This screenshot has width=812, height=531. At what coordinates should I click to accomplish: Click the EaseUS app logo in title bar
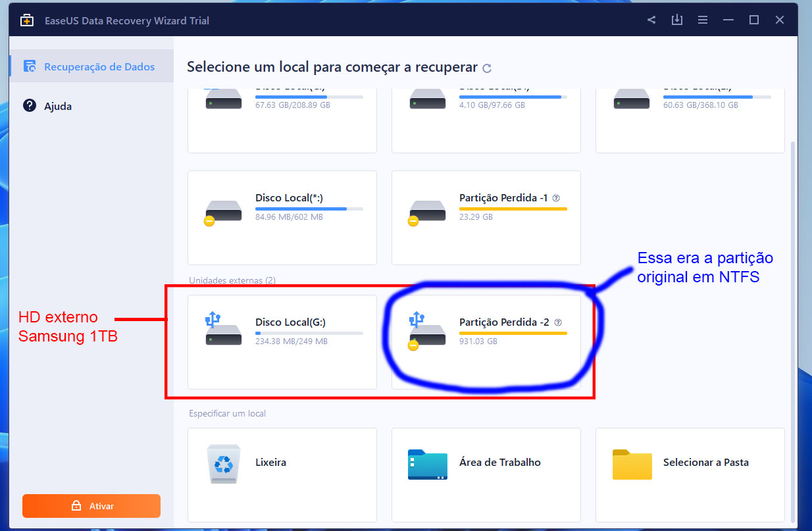(27, 20)
